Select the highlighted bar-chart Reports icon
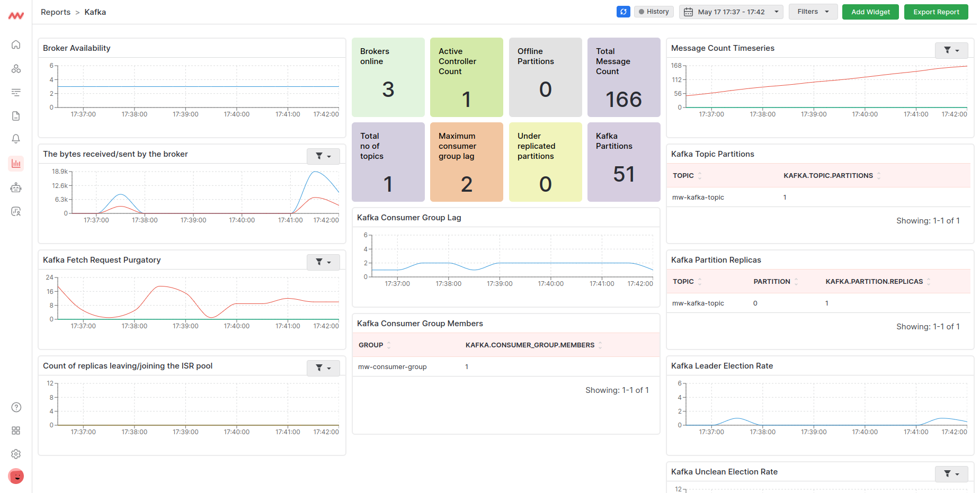 (x=16, y=163)
